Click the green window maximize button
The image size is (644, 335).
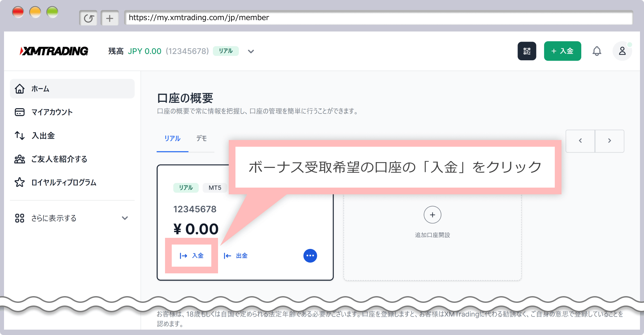pyautogui.click(x=52, y=12)
